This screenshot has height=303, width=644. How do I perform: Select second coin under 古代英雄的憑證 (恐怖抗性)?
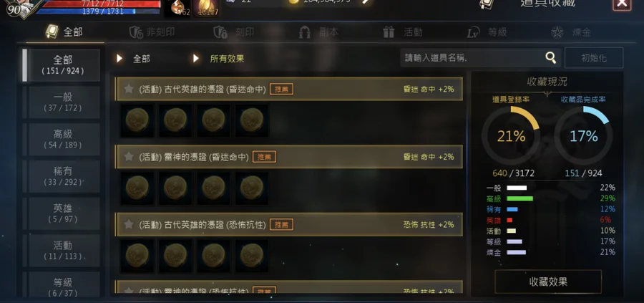coord(175,256)
